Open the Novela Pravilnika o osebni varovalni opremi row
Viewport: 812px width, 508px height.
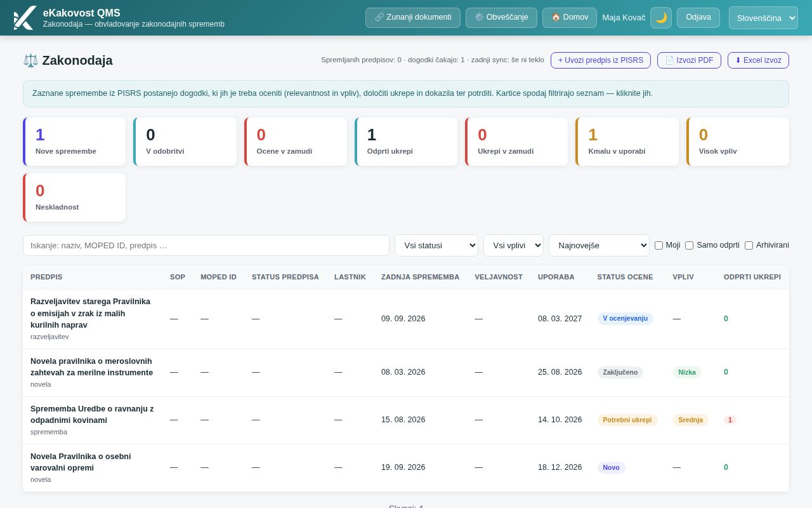[406, 468]
